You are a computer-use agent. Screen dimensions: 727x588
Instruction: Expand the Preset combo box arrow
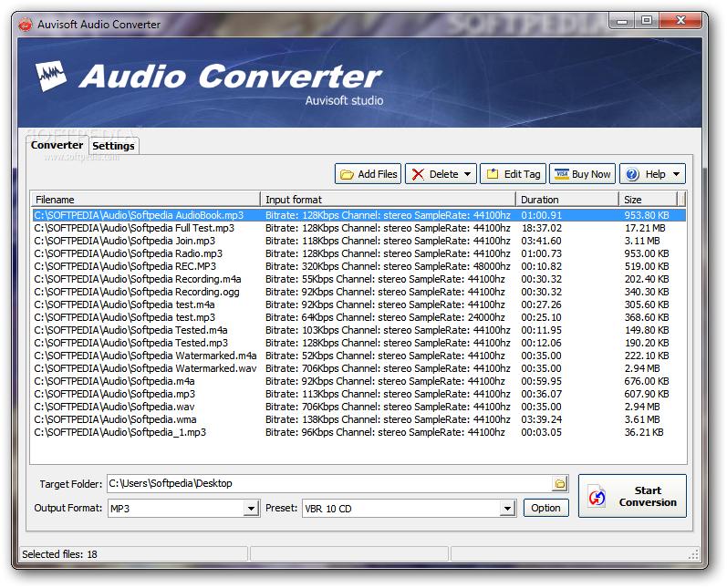pyautogui.click(x=508, y=509)
